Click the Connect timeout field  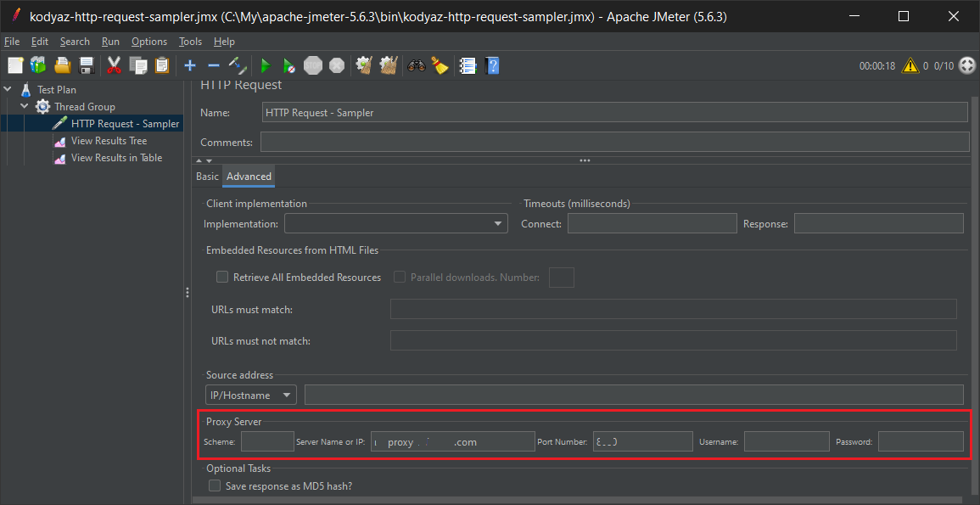click(652, 223)
